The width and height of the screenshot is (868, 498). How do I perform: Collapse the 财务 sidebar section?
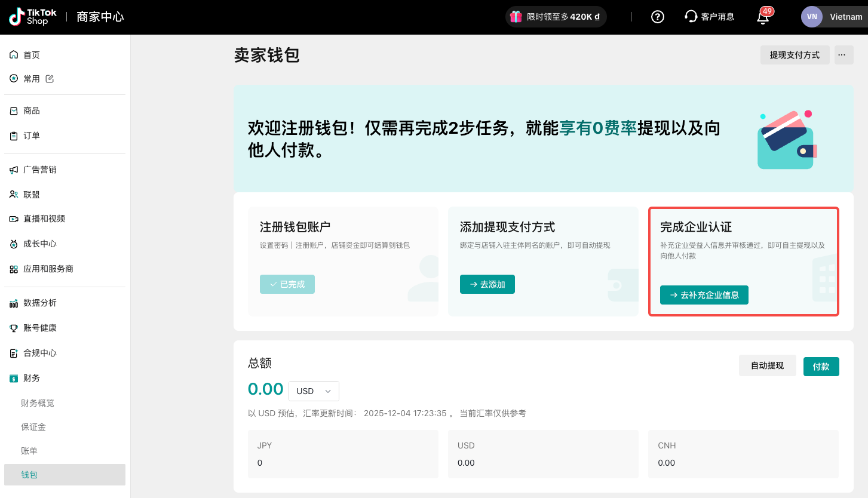pos(31,378)
